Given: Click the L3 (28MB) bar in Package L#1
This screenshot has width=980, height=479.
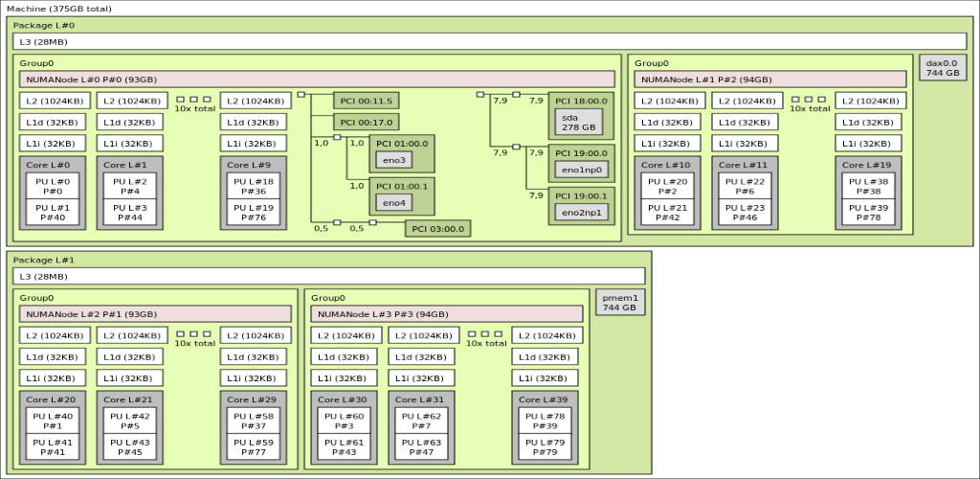Looking at the screenshot, I should 328,276.
